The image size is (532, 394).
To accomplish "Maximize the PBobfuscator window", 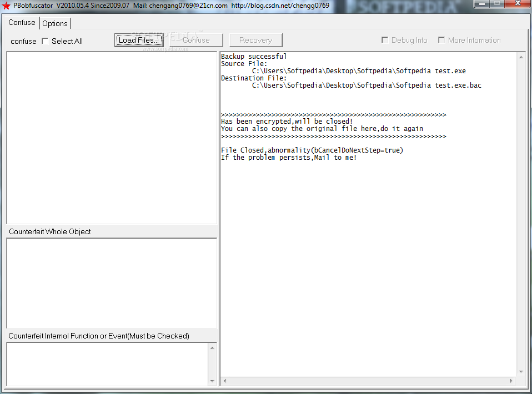I will (x=497, y=4).
